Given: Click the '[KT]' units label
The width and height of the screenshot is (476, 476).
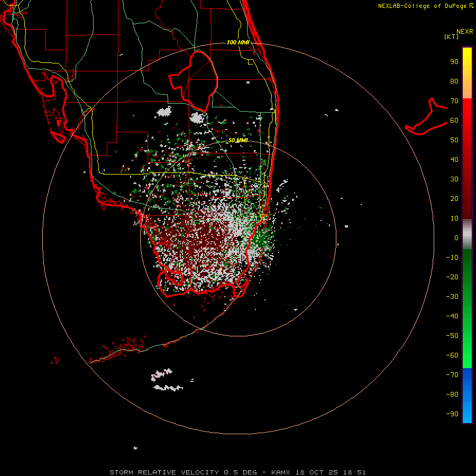Looking at the screenshot, I should pos(452,36).
